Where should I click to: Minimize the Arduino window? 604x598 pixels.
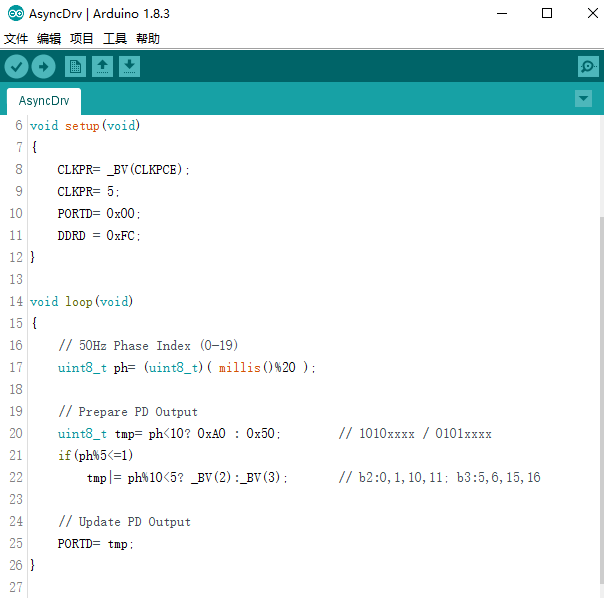[x=502, y=13]
